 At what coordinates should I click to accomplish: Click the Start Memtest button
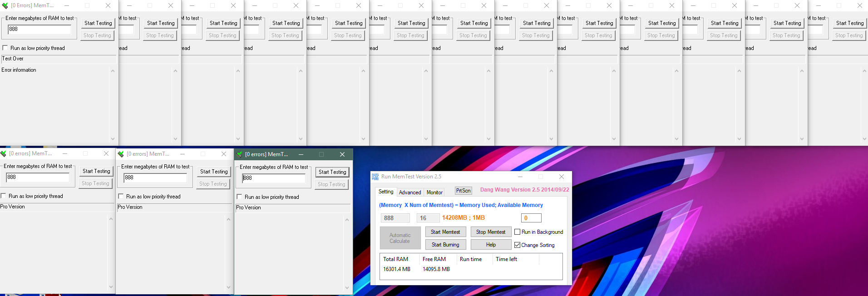[445, 232]
